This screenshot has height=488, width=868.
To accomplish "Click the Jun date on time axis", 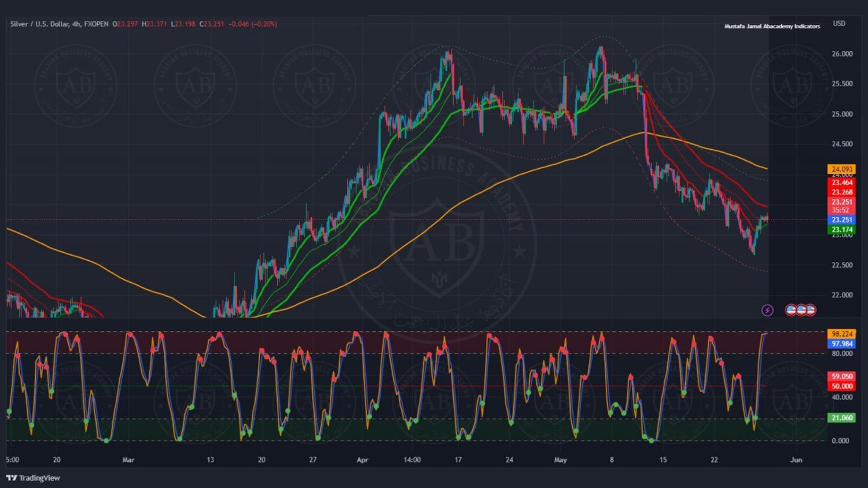I will (796, 460).
